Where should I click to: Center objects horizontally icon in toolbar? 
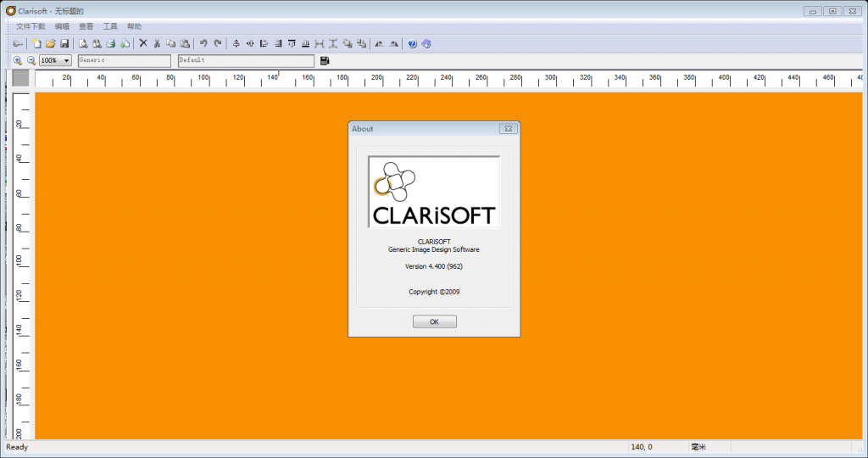tap(250, 44)
